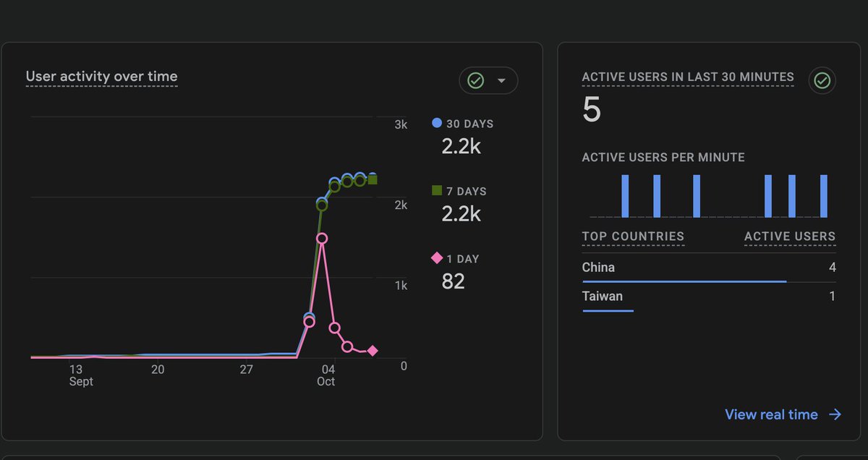Image resolution: width=868 pixels, height=460 pixels.
Task: Click the 1 DAY legend label
Action: pos(463,259)
